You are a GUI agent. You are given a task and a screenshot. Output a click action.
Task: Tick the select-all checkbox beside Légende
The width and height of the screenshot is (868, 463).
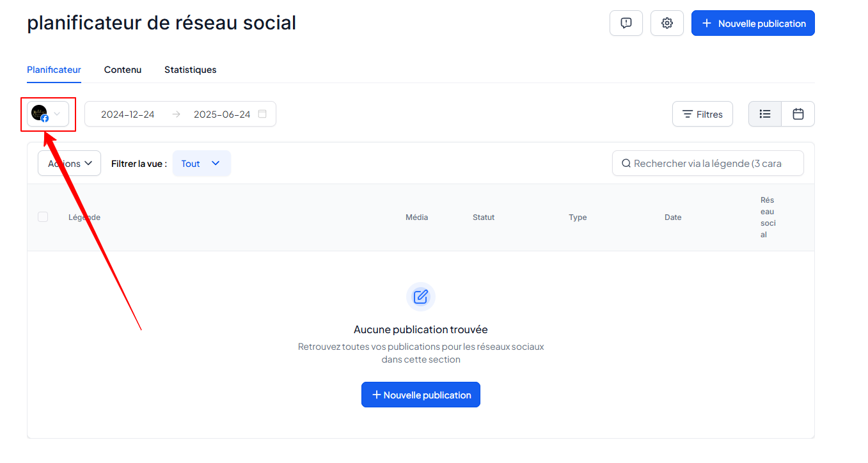click(x=43, y=217)
